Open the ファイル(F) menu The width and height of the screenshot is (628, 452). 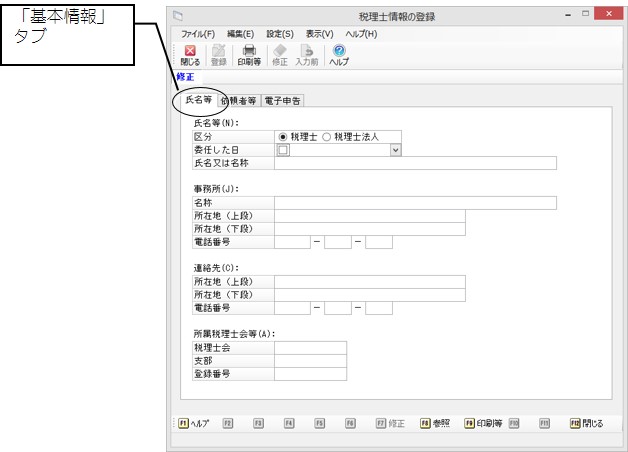[199, 34]
